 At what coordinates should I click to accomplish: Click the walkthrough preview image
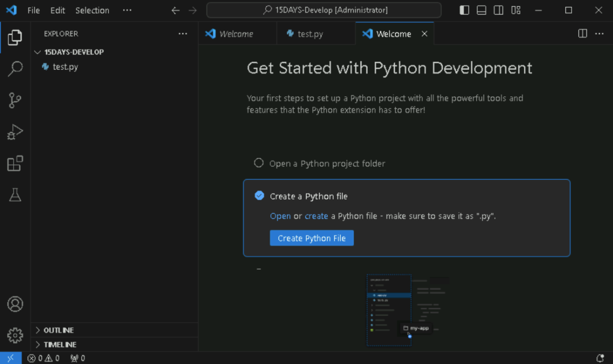pyautogui.click(x=408, y=310)
